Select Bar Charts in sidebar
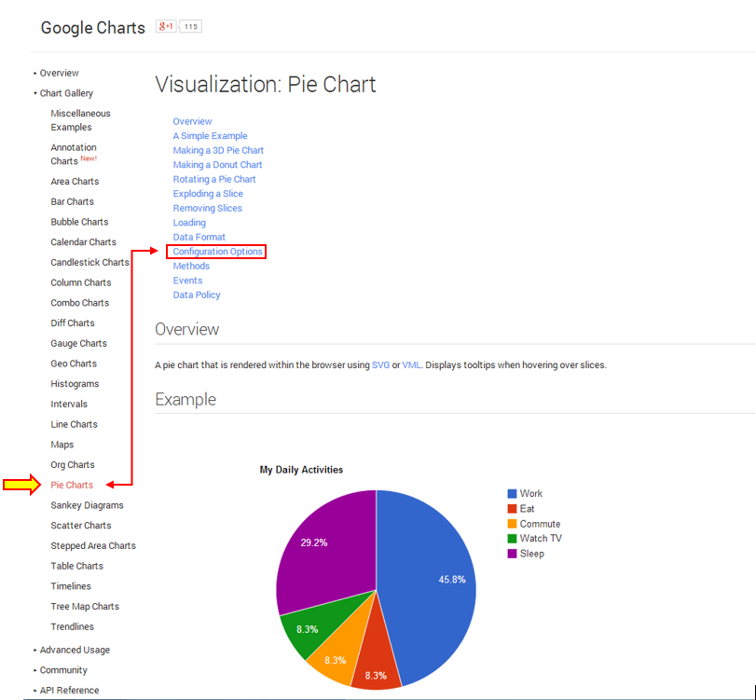The height and width of the screenshot is (700, 756). tap(73, 201)
